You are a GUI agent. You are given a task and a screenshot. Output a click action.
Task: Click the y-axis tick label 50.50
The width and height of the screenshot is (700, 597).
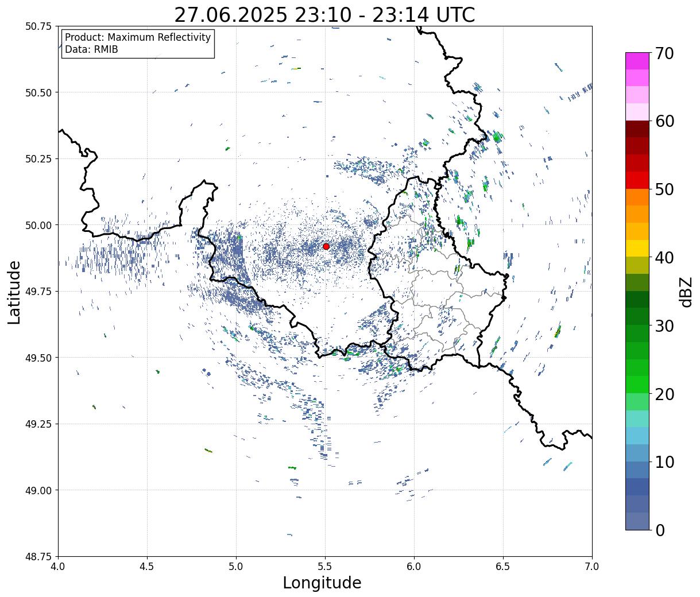pyautogui.click(x=38, y=92)
